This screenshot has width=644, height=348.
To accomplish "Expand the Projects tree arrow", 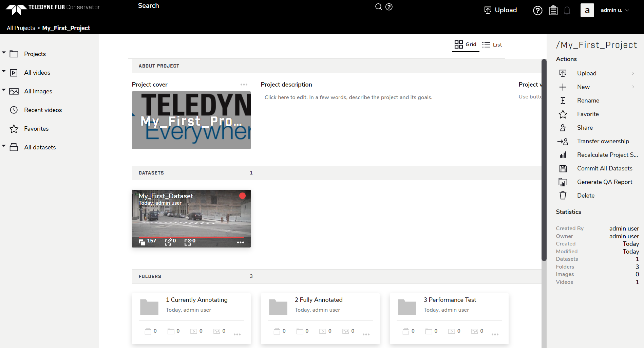I will 4,53.
